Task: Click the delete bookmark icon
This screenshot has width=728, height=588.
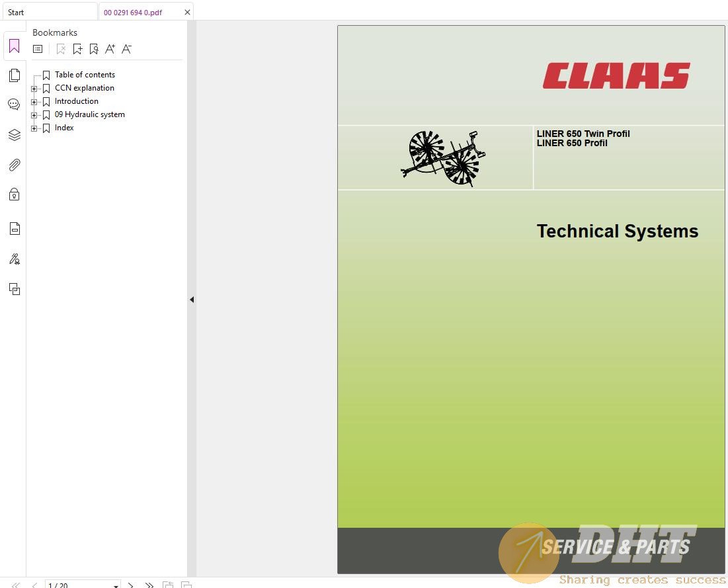Action: 61,49
